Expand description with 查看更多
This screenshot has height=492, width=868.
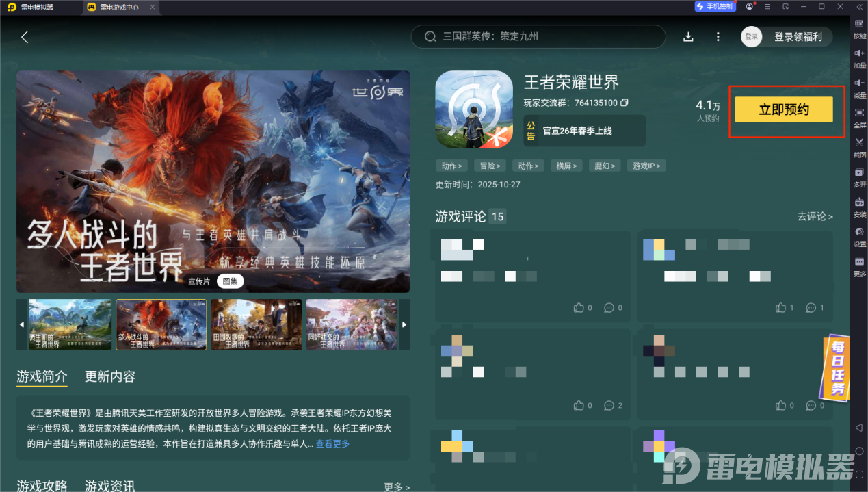[332, 444]
